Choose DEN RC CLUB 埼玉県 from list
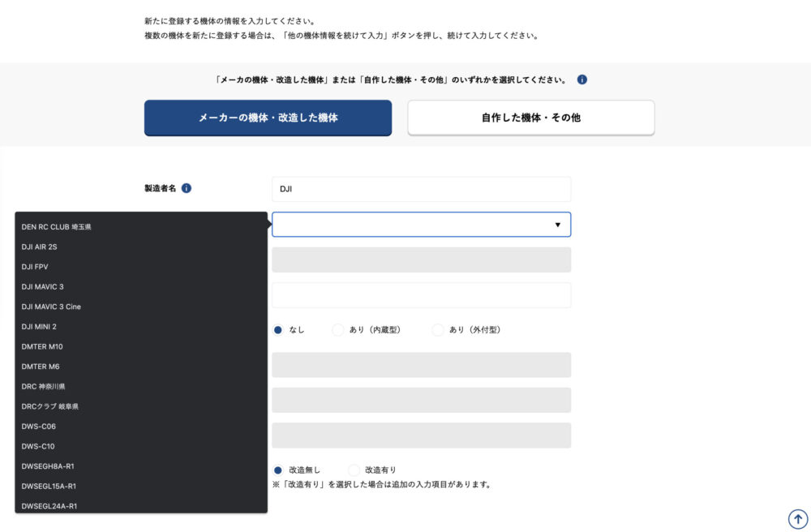Viewport: 811px width, 532px height. click(x=141, y=227)
